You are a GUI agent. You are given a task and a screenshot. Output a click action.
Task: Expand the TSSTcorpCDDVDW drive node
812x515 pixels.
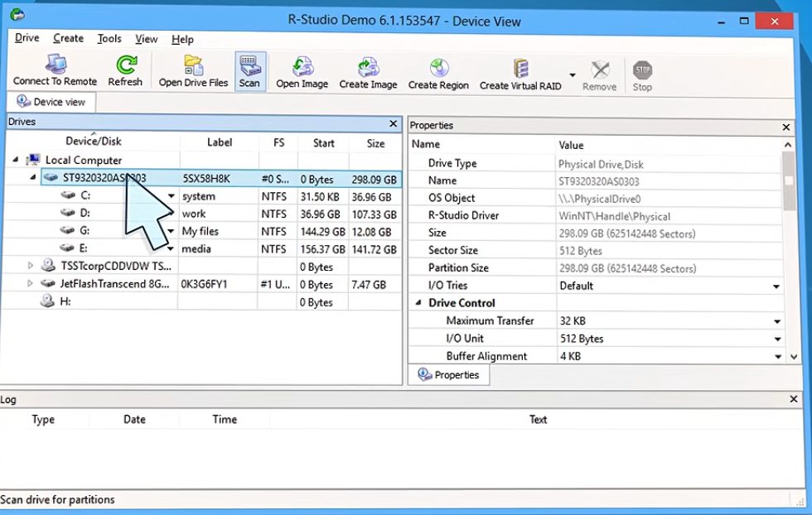(30, 266)
